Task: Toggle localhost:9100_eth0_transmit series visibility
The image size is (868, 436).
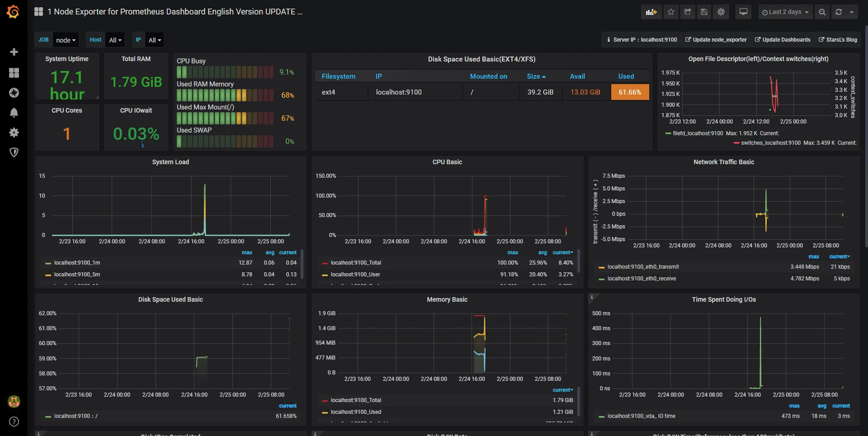Action: tap(643, 267)
